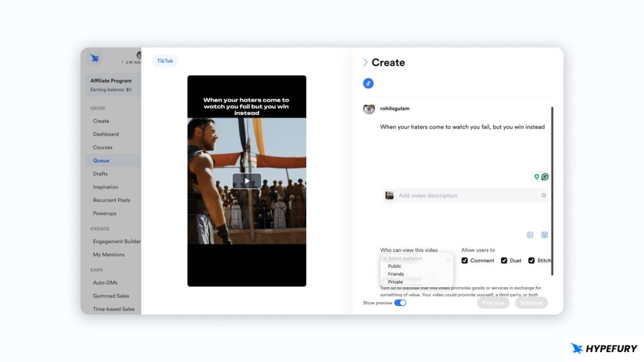Play the video preview
Viewport: 644px width, 362px height.
click(247, 181)
